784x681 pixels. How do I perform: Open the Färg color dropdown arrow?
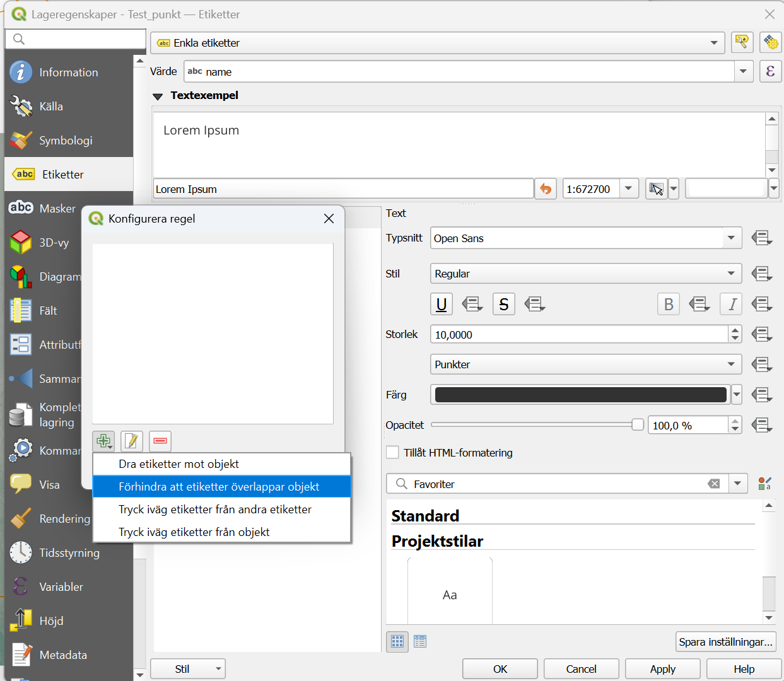coord(736,395)
